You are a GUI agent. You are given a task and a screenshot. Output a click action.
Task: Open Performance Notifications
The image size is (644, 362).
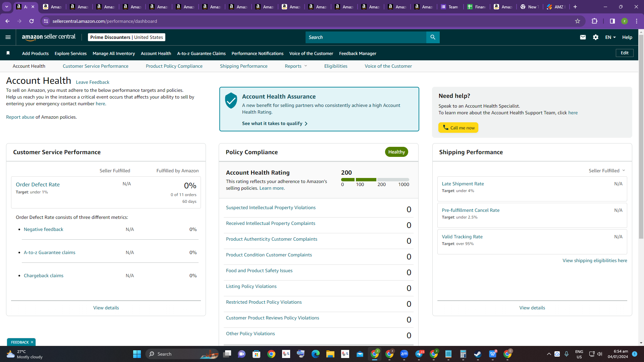point(257,53)
